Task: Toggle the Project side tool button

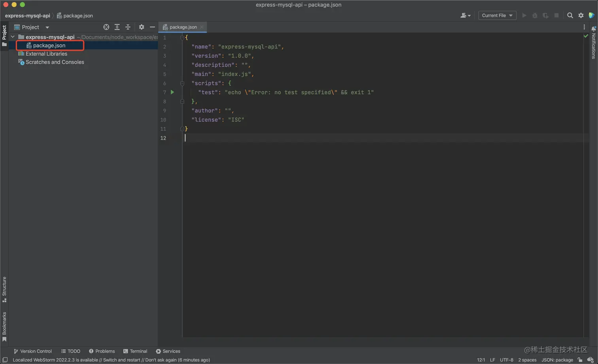Action: (4, 36)
